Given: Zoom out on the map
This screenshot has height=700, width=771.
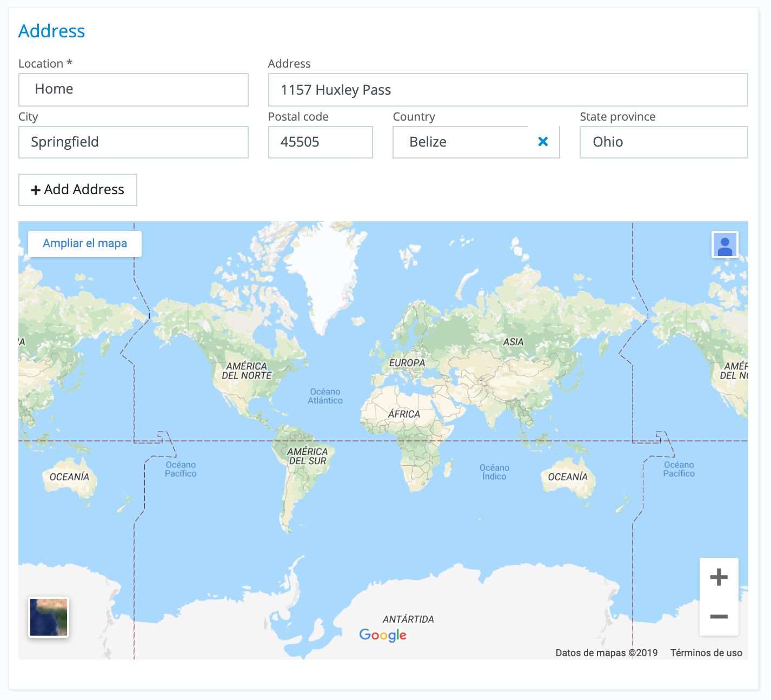Looking at the screenshot, I should tap(719, 617).
